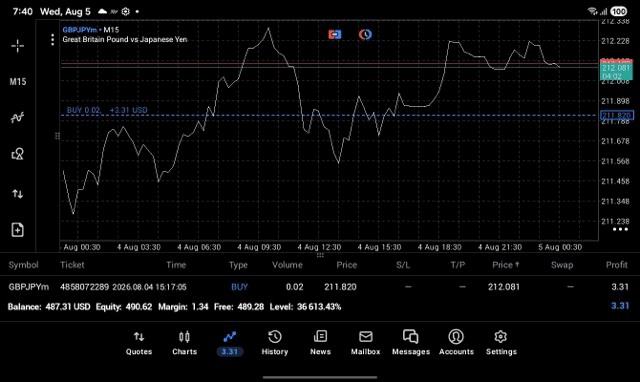Tap open price 211.820 in table
This screenshot has width=640, height=382.
pyautogui.click(x=340, y=287)
